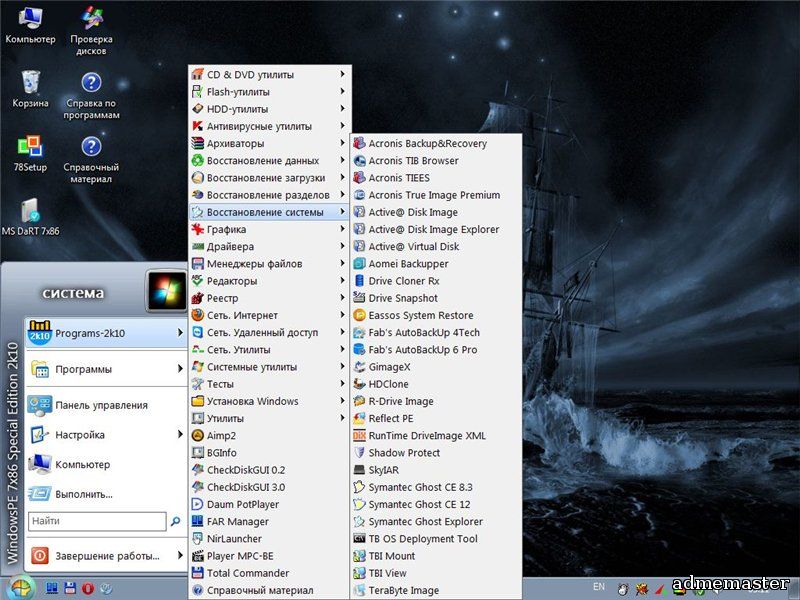Screen dimensions: 800x600
Task: Click the Acronis True Image Premium icon
Action: point(359,195)
